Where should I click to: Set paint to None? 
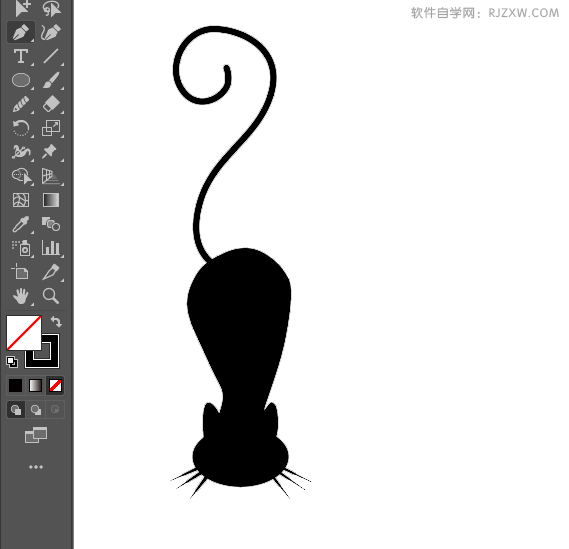(x=56, y=385)
